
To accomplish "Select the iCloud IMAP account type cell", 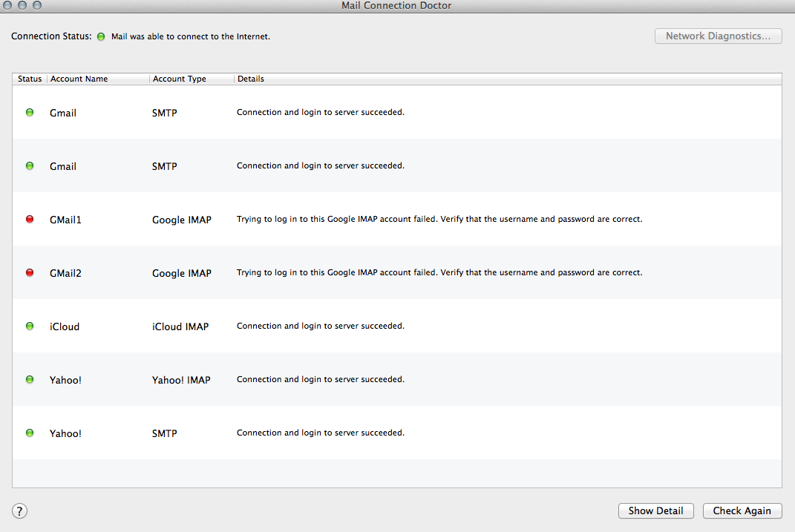I will point(180,326).
